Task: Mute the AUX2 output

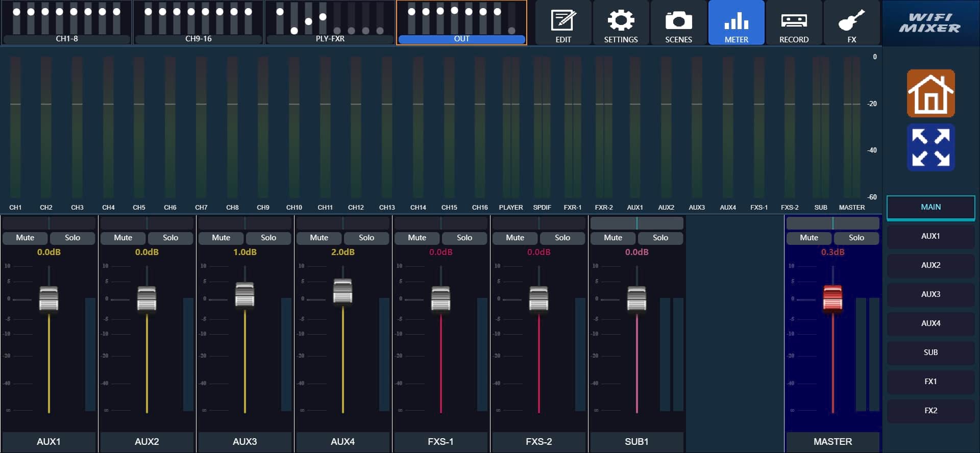Action: 123,238
